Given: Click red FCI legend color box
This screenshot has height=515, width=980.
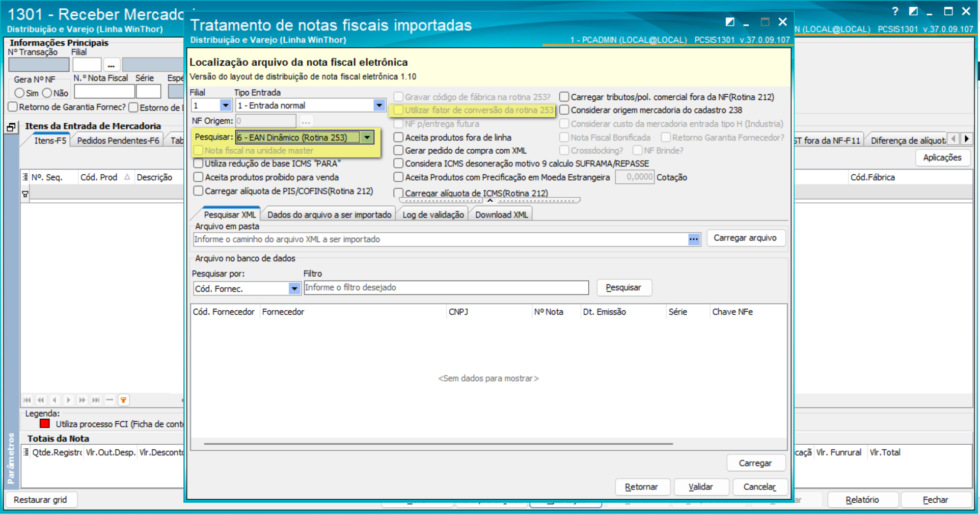Looking at the screenshot, I should [x=45, y=424].
